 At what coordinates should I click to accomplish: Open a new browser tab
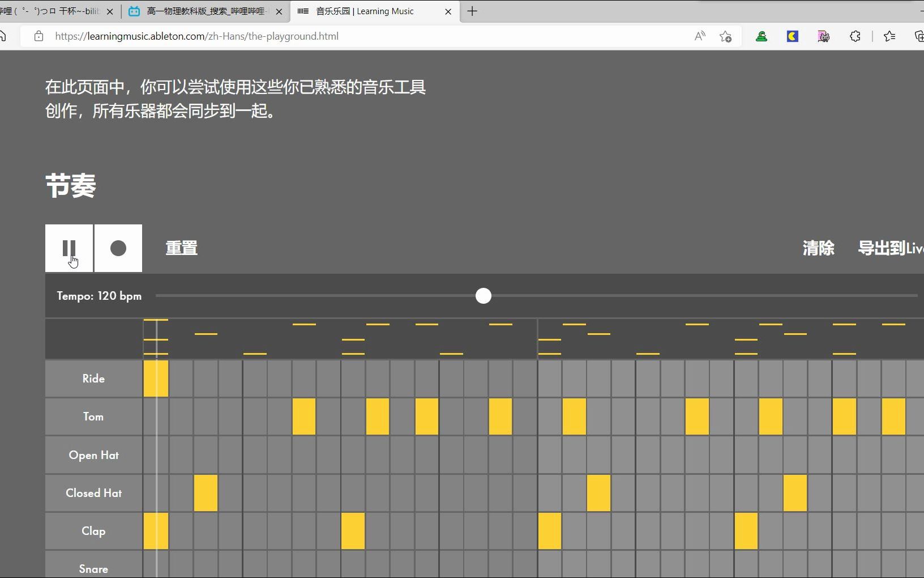click(x=473, y=11)
